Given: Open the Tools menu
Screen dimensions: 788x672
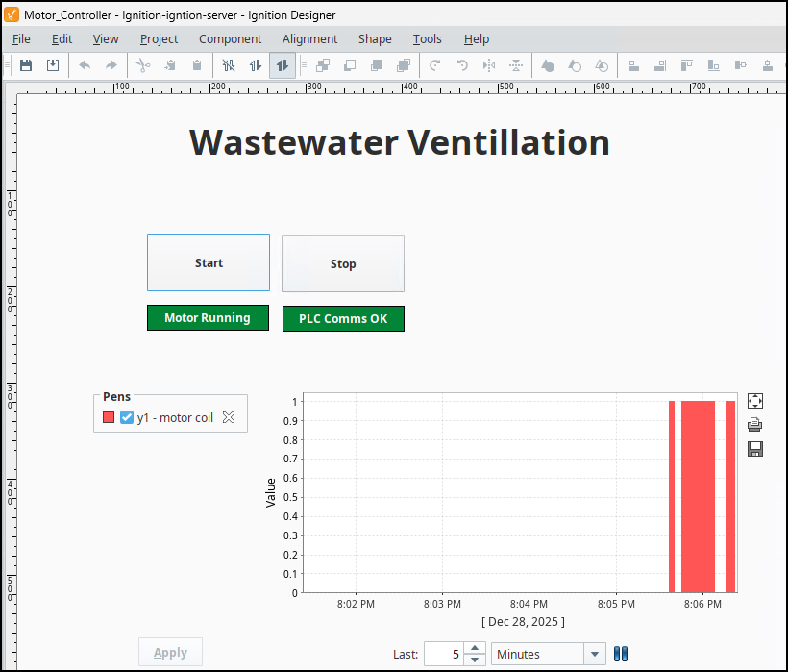Looking at the screenshot, I should click(x=428, y=39).
